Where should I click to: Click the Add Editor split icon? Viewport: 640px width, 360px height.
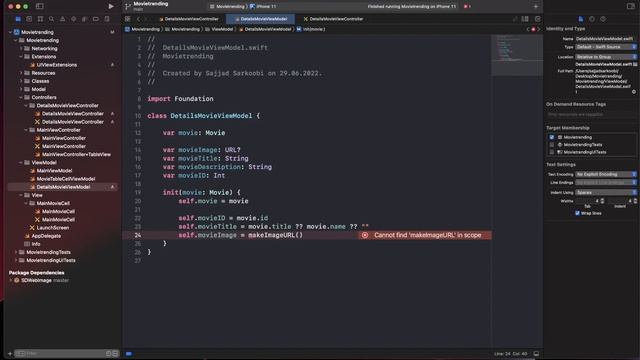[538, 19]
